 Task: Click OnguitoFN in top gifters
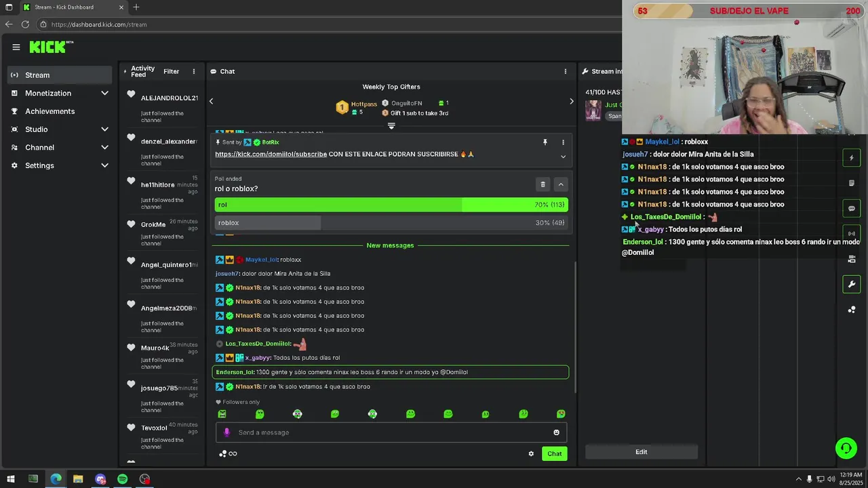407,103
